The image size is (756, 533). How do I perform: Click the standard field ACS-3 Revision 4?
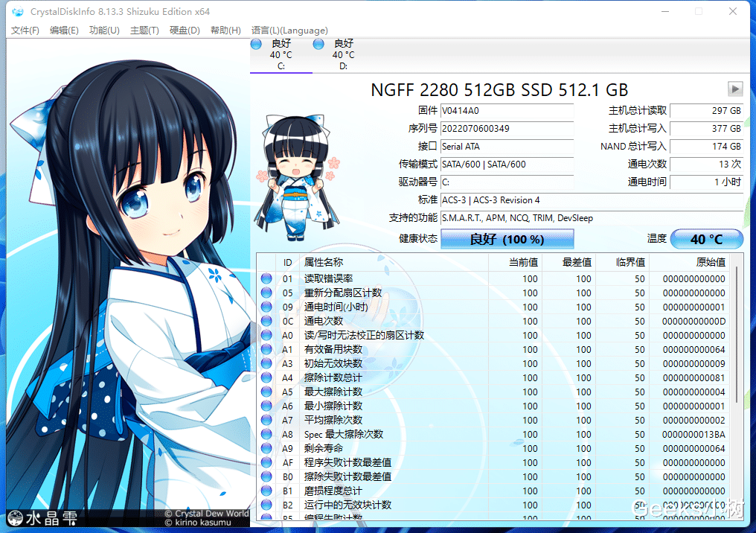pos(592,200)
